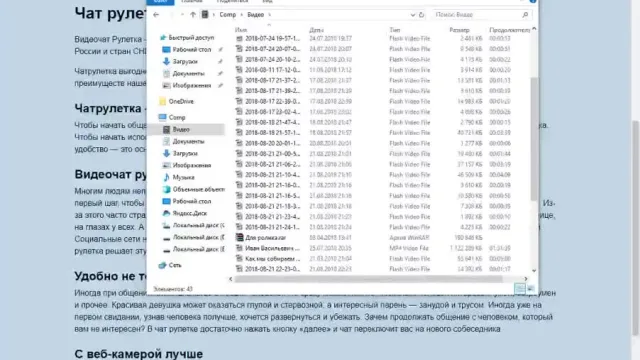Viewport: 640px width, 360px height.
Task: Click the pin icon next to pinned Загрузки
Action: tap(220, 62)
